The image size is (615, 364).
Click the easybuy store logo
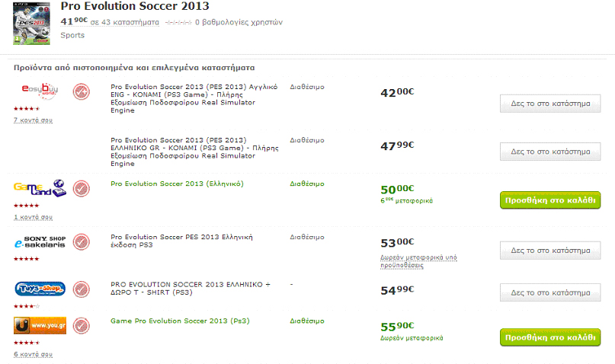tap(40, 91)
